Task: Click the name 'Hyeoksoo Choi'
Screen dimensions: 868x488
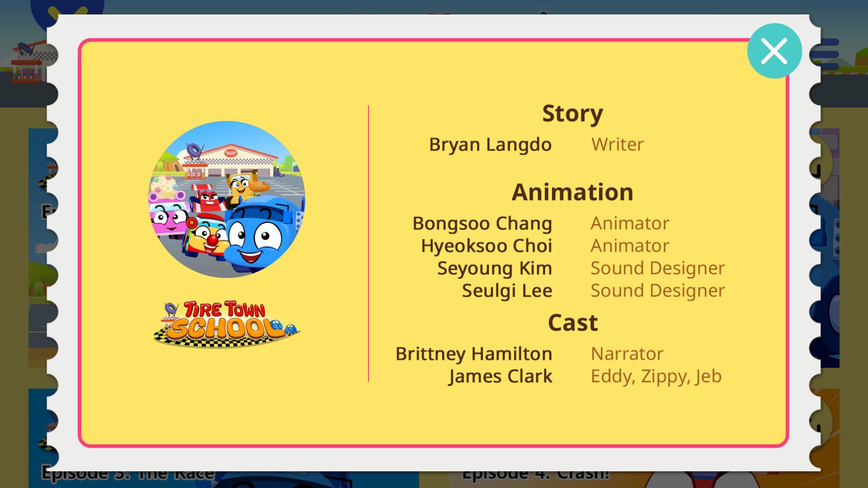Action: click(x=486, y=246)
